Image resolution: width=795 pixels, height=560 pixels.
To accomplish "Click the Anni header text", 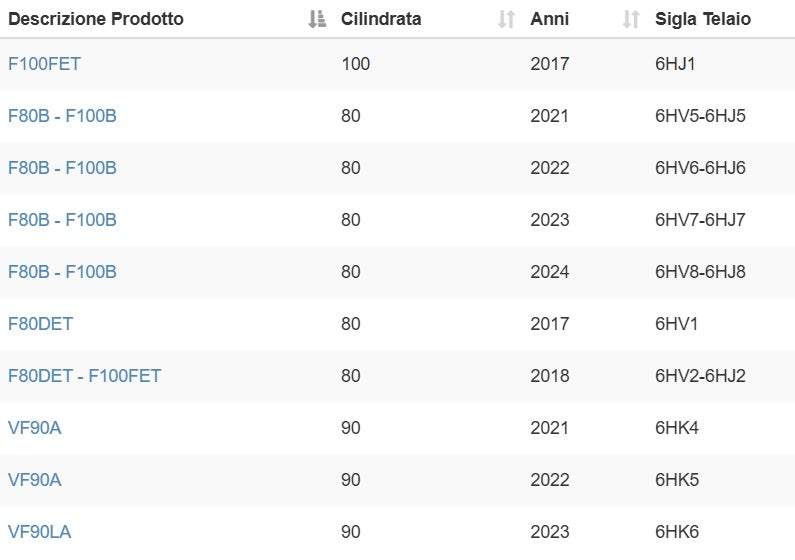I will tap(550, 19).
